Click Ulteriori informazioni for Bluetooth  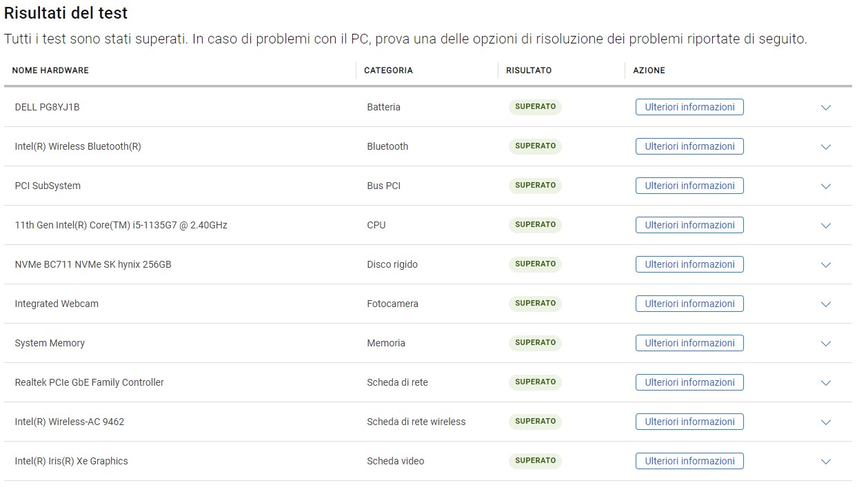pos(689,146)
